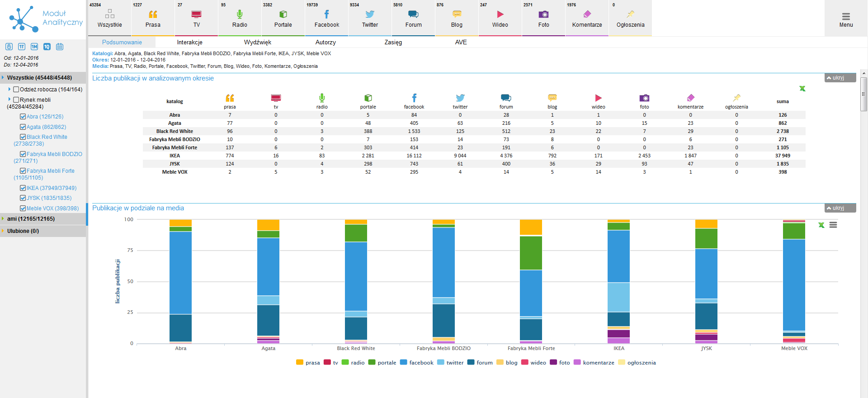Open the Wszystkie media category
868x398 pixels.
click(x=109, y=18)
